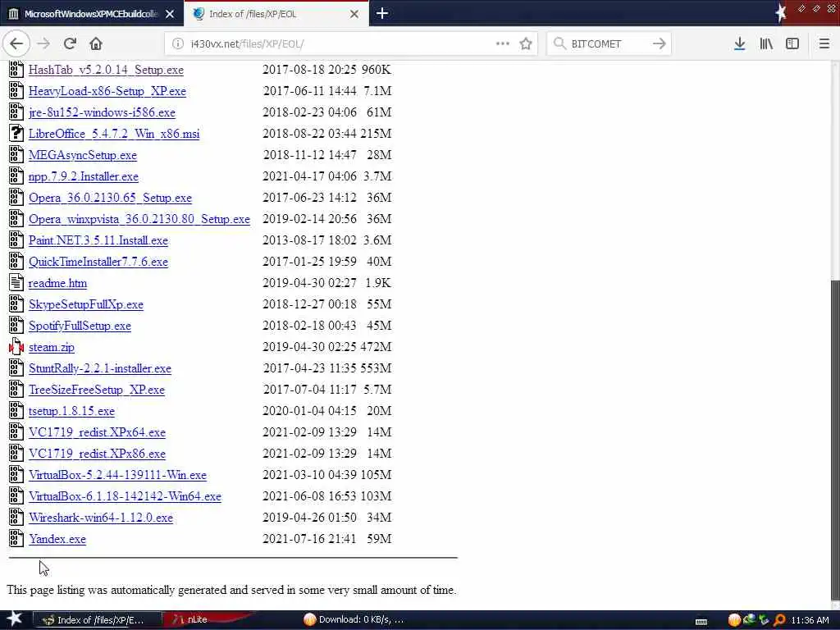Go back to the previous page

tap(16, 44)
